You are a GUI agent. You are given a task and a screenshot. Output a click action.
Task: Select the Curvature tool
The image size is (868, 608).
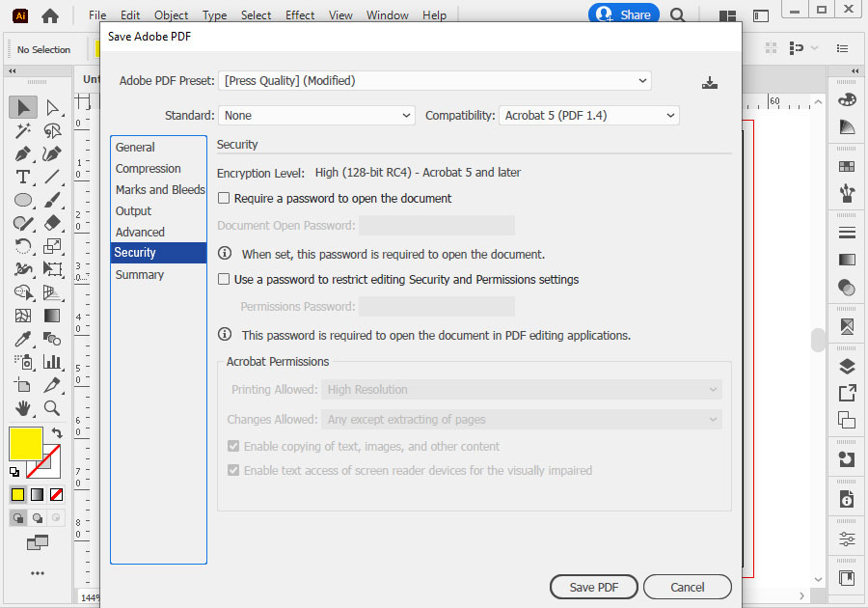pos(53,154)
